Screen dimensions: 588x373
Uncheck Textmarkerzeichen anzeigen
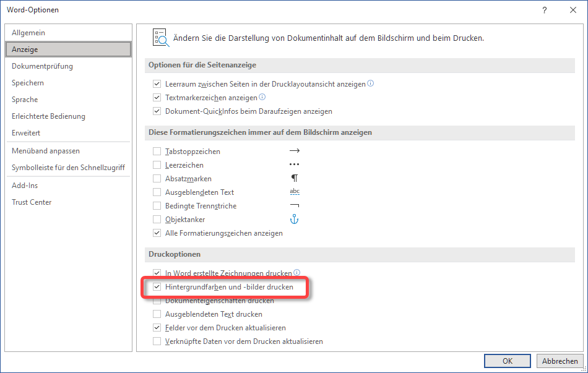tap(157, 98)
